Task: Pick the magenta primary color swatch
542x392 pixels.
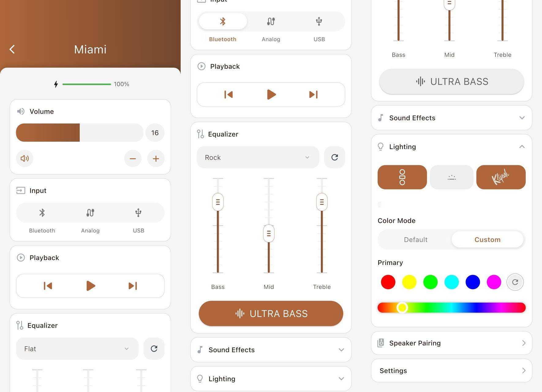Action: (494, 282)
